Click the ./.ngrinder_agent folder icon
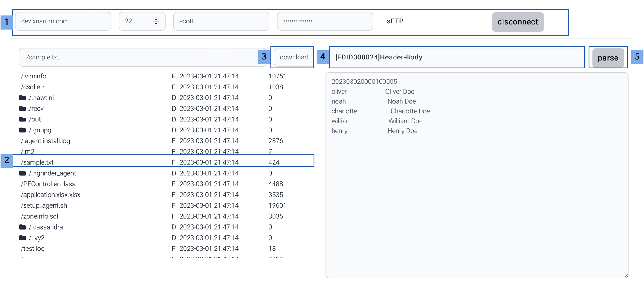This screenshot has height=282, width=644. [22, 173]
